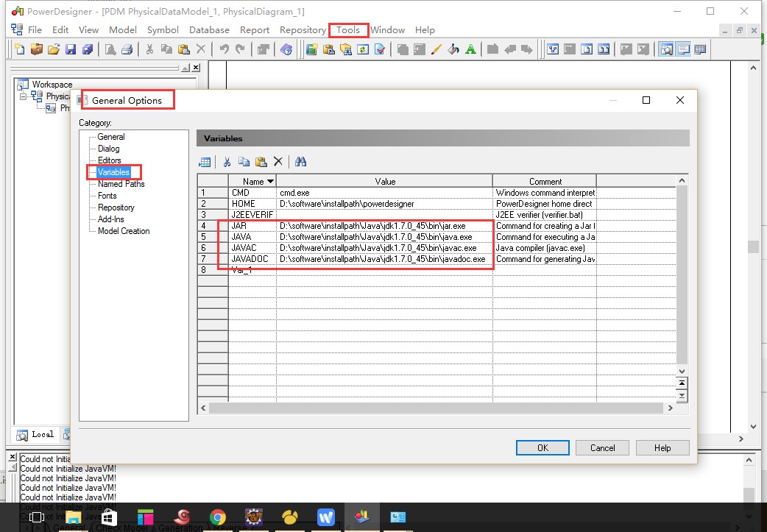This screenshot has width=767, height=532.
Task: Select the Model Creation category
Action: 124,231
